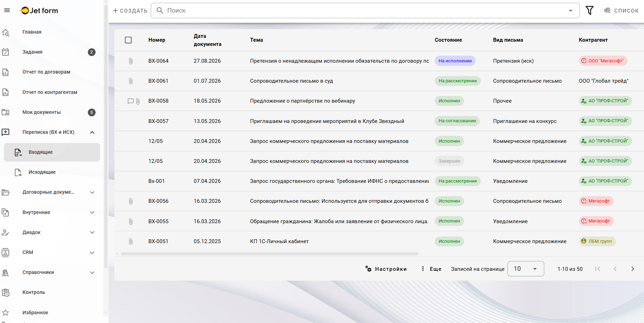Click the Отчет по контрагентам report icon

pyautogui.click(x=6, y=92)
